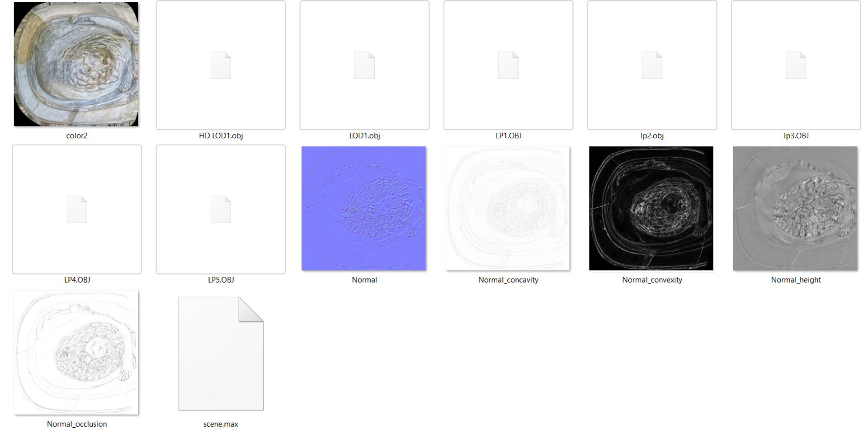
Task: Click the 'Normal_occlusion' file name label
Action: [x=77, y=424]
